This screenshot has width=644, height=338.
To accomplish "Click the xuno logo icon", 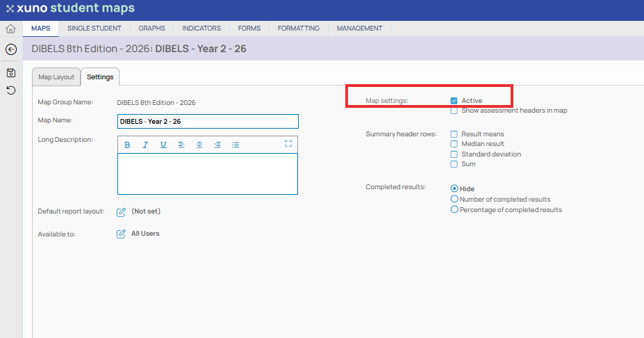I will [10, 8].
